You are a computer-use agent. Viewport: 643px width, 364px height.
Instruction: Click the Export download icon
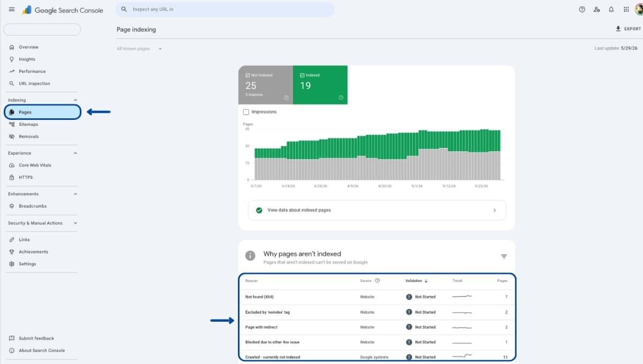pos(618,29)
